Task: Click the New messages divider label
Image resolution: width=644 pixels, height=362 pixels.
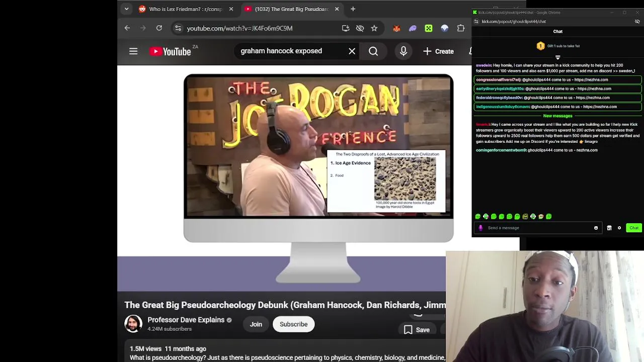Action: pos(557,116)
